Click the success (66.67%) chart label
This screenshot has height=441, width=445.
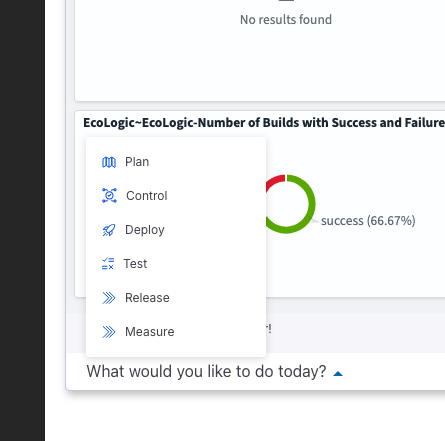pyautogui.click(x=368, y=221)
